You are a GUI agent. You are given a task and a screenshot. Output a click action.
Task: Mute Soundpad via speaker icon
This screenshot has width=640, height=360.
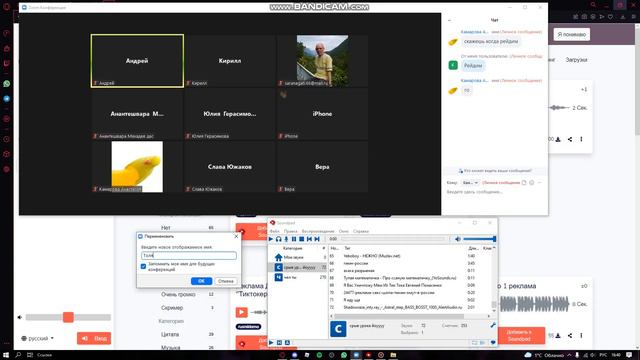[458, 239]
